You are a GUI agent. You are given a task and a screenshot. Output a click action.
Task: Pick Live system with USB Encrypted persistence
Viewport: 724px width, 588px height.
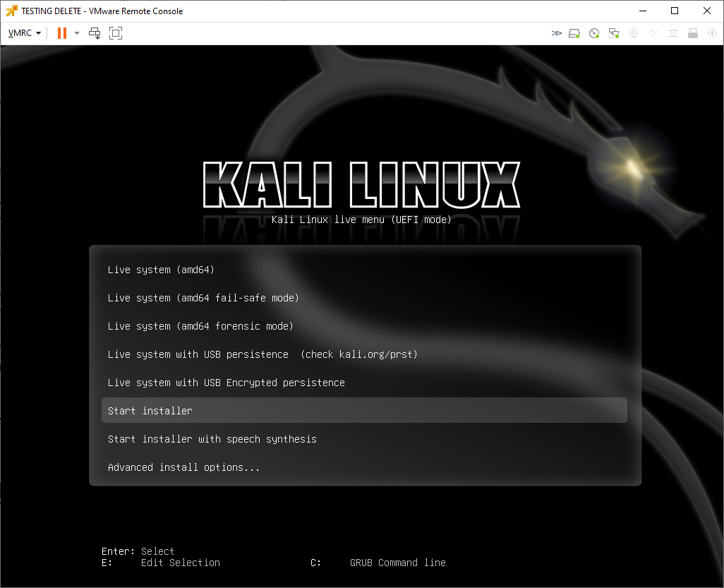226,383
